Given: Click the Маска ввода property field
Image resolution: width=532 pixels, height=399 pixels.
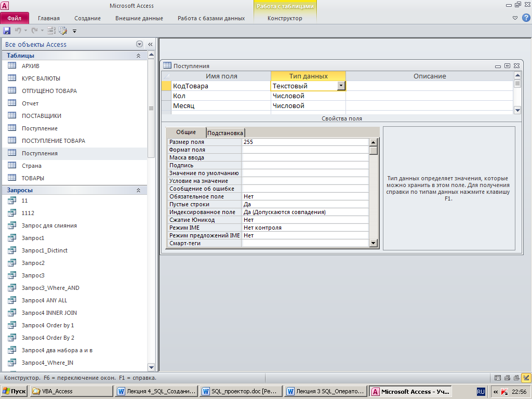Looking at the screenshot, I should 305,157.
